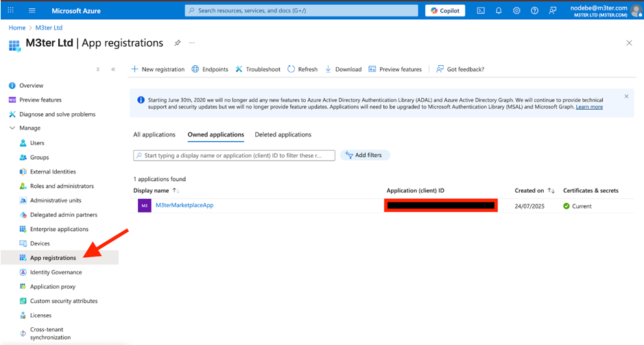Close the App registrations blade

pos(629,43)
